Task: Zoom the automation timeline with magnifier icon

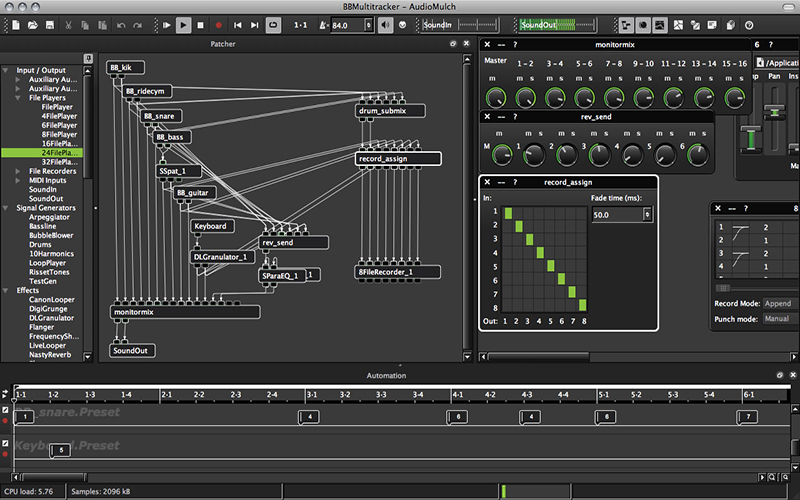Action: [x=772, y=478]
